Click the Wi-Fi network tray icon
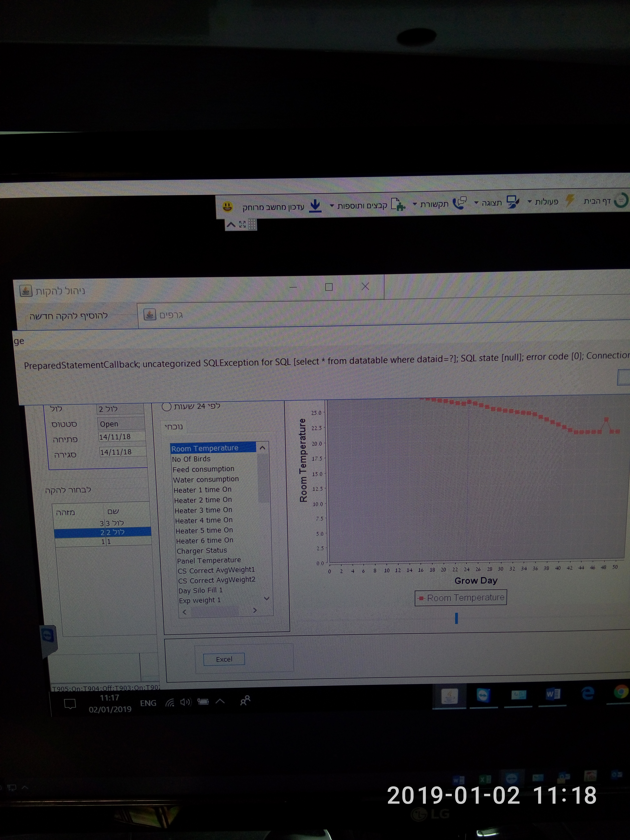 click(x=170, y=703)
